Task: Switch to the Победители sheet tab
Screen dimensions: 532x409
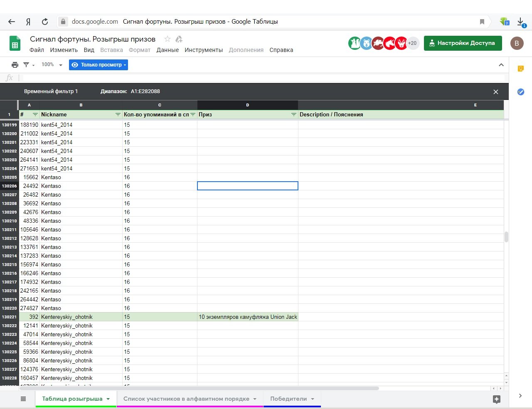Action: point(288,399)
